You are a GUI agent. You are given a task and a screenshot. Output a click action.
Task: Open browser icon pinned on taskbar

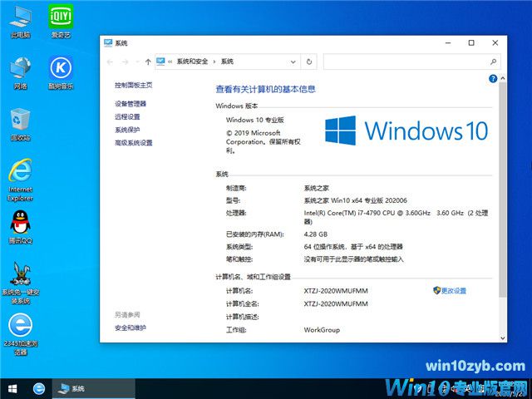click(39, 388)
